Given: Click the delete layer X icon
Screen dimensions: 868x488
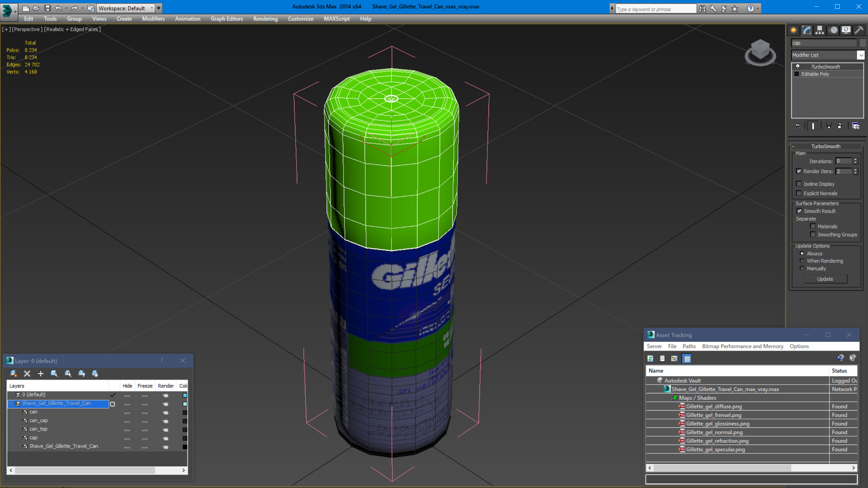Looking at the screenshot, I should pos(27,373).
